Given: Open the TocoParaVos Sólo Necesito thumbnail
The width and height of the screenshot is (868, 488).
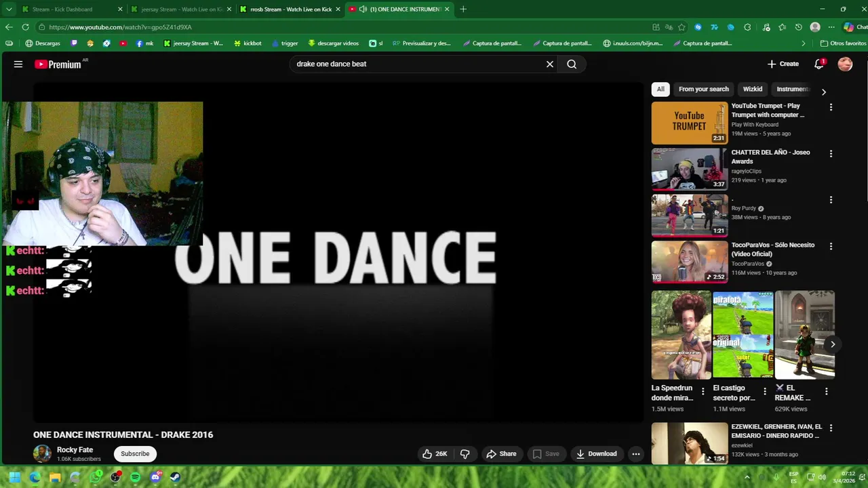Looking at the screenshot, I should 690,262.
